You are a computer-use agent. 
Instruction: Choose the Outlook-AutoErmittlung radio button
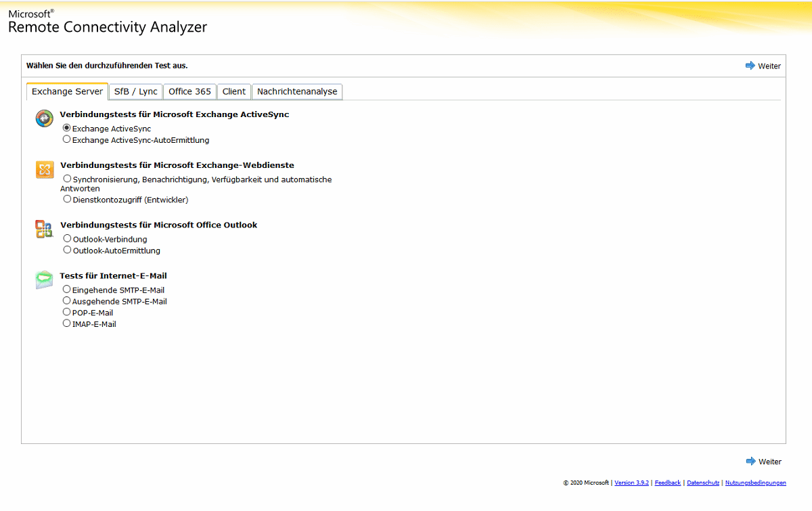pyautogui.click(x=67, y=249)
